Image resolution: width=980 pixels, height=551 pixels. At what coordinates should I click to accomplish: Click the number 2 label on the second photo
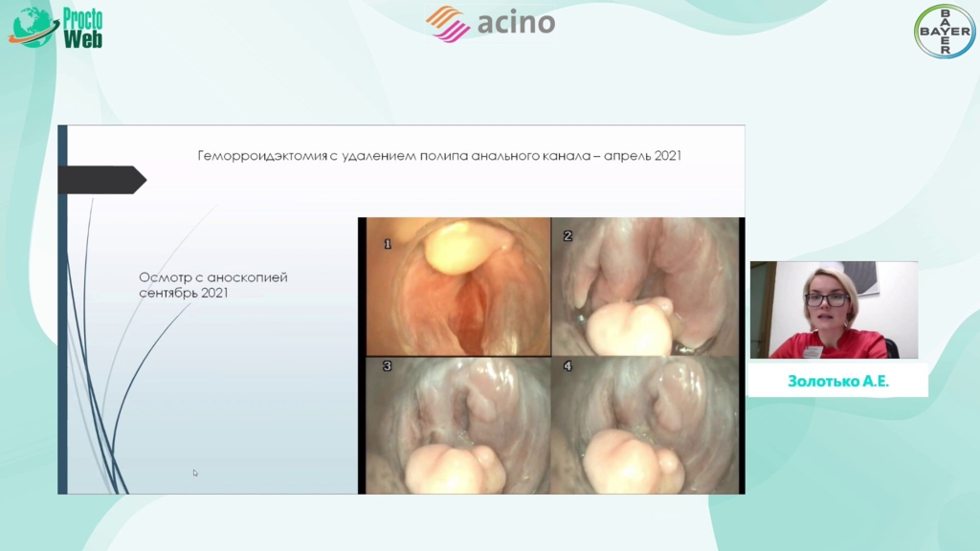click(x=568, y=235)
